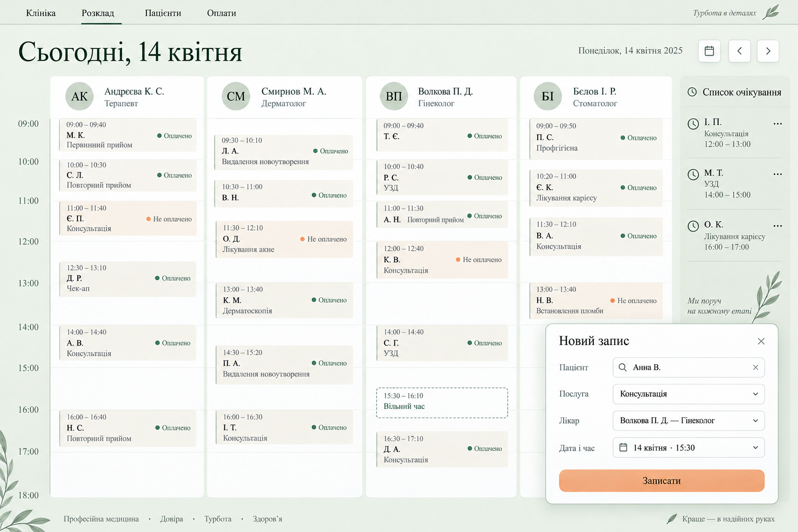Expand the Послуга dropdown showing Консультація
The image size is (798, 532).
click(x=688, y=394)
